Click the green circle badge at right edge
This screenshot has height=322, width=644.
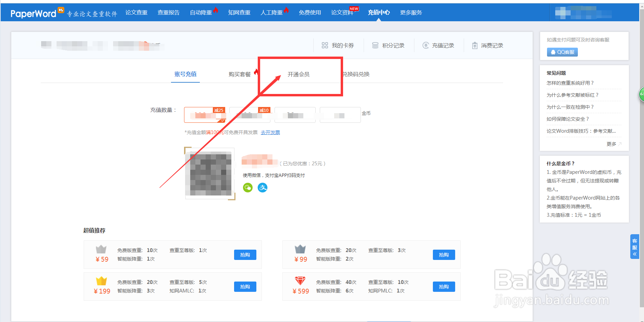point(642,94)
